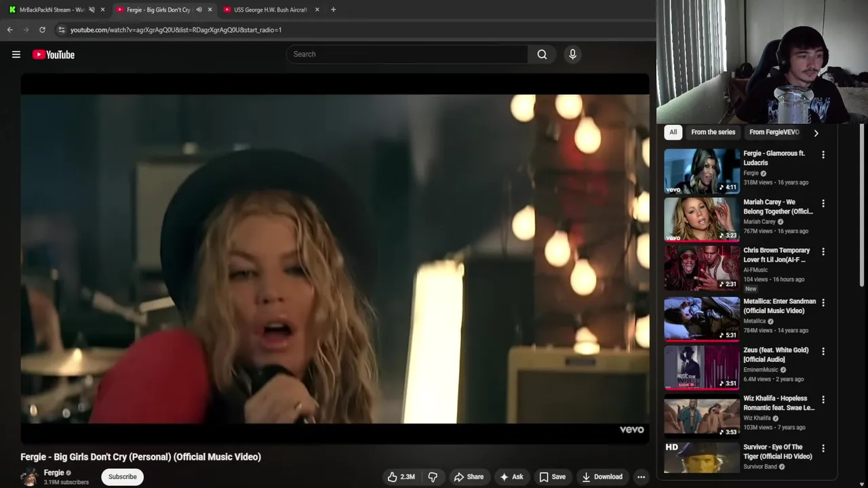The image size is (868, 488).
Task: Subscribe to the Fergie channel
Action: point(123,476)
